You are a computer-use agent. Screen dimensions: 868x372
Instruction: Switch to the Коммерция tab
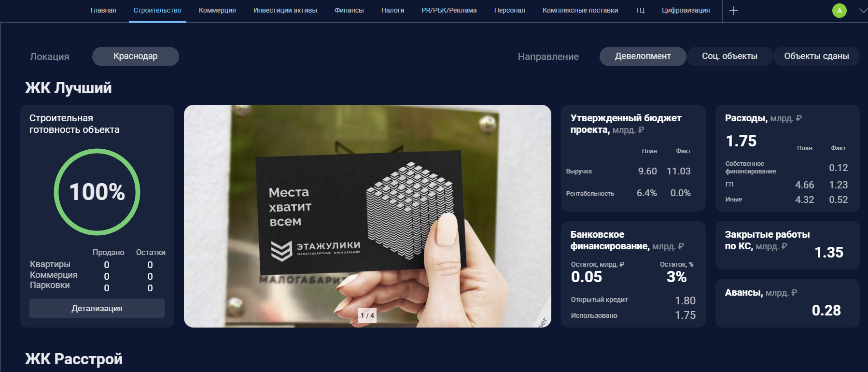(x=217, y=11)
